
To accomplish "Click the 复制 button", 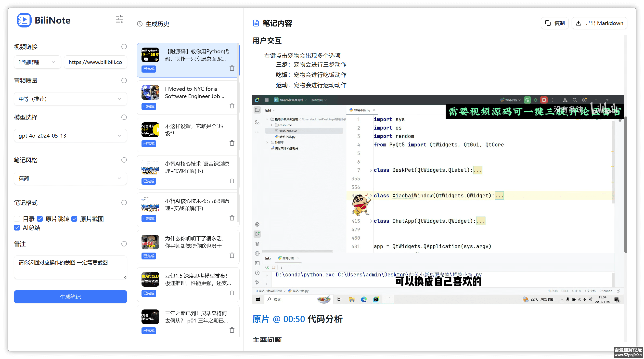I will tap(554, 23).
